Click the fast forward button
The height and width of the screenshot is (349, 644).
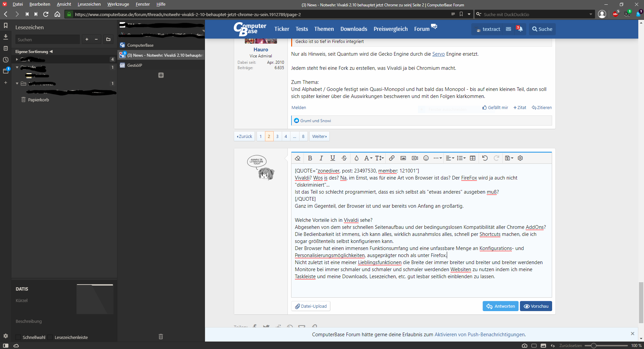pos(36,14)
